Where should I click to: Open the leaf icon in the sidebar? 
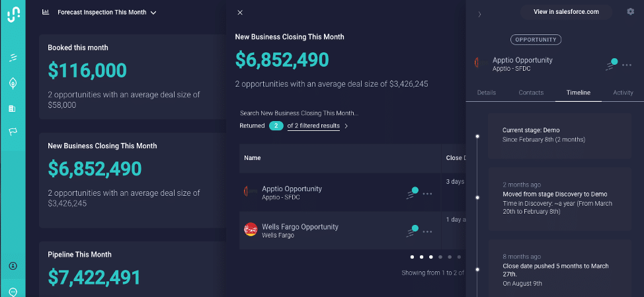(x=13, y=83)
